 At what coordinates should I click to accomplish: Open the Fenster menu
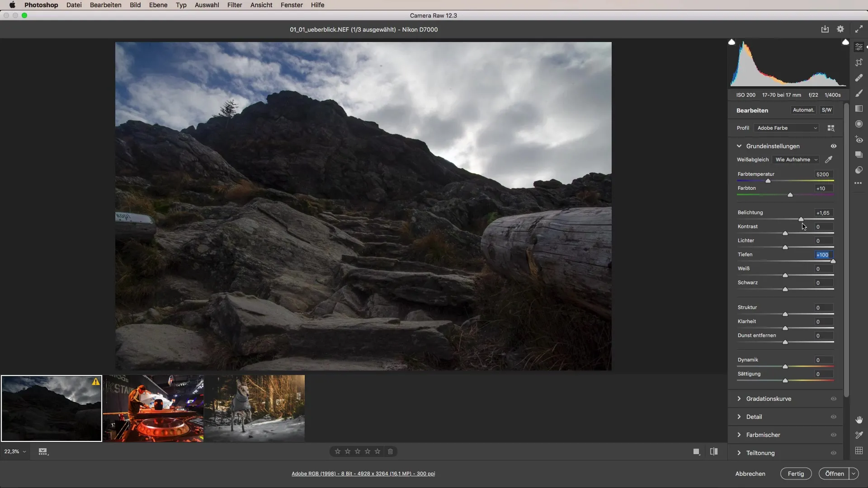(292, 5)
